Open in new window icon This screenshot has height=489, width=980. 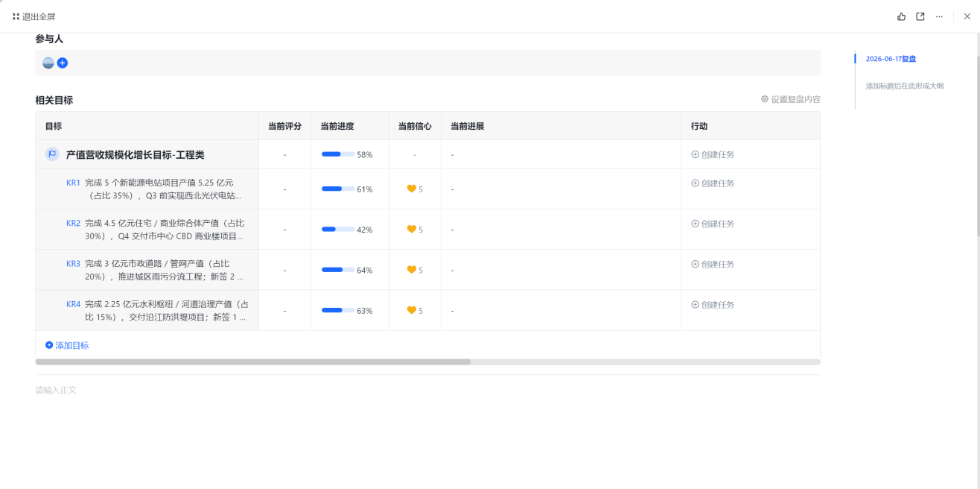920,16
